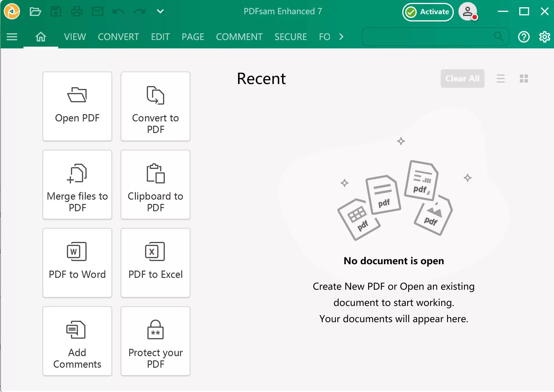Open the hamburger menu
554x392 pixels.
[12, 37]
